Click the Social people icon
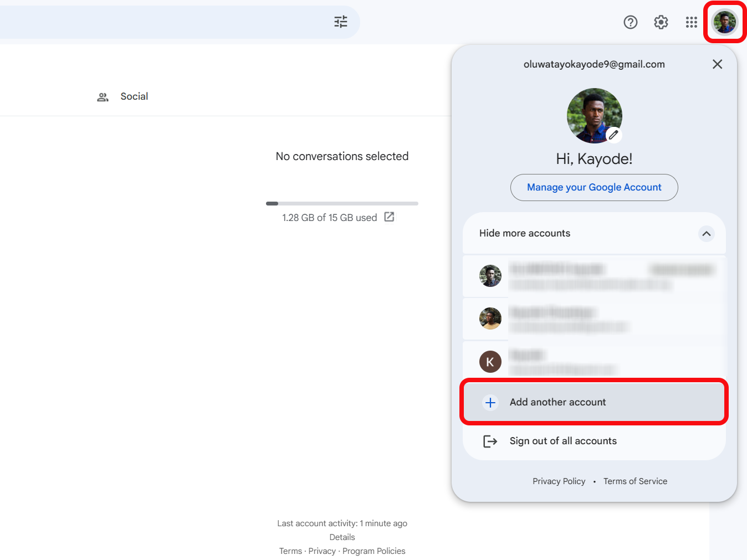Image resolution: width=747 pixels, height=560 pixels. [x=103, y=97]
